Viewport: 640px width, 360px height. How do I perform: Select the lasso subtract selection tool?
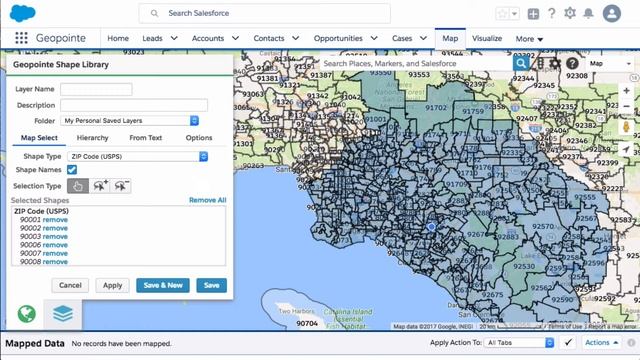tap(121, 186)
